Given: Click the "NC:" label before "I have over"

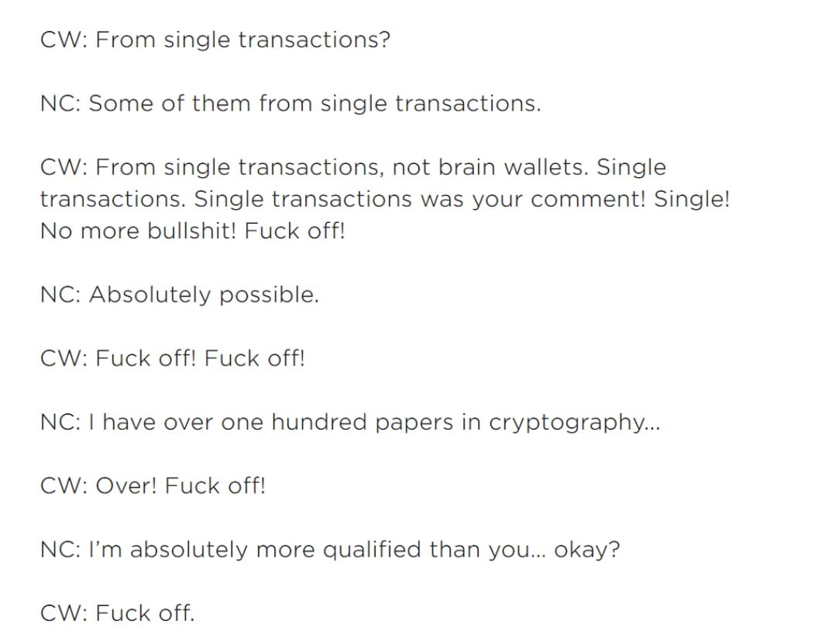Looking at the screenshot, I should tap(60, 423).
